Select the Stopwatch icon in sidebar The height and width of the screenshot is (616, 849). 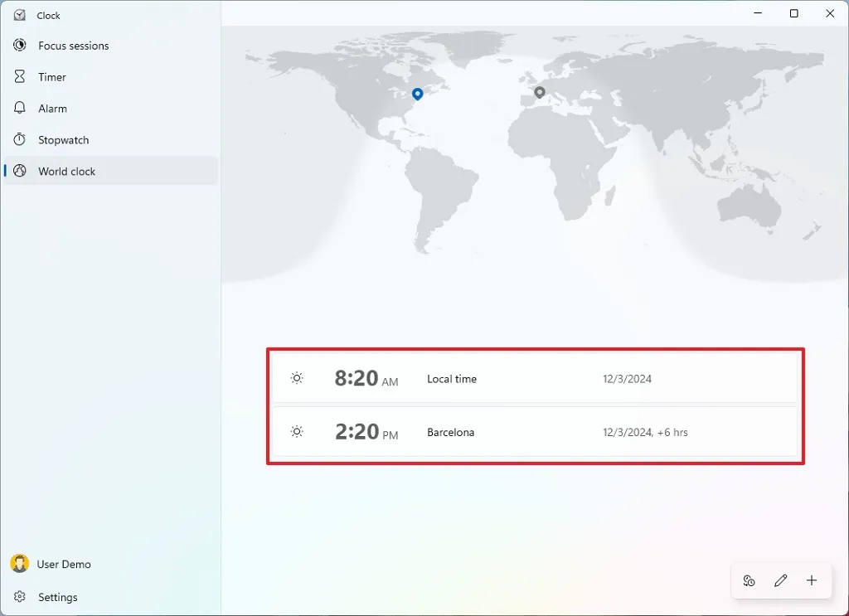click(20, 139)
